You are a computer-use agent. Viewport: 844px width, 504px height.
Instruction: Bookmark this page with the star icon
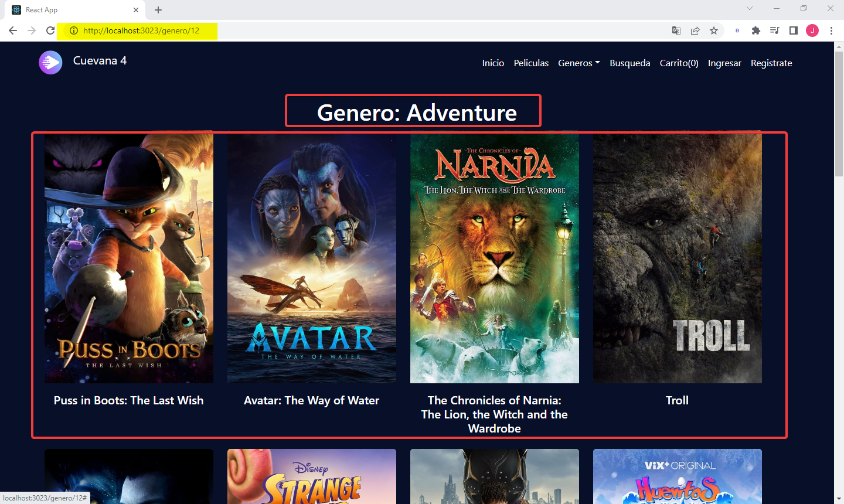[714, 30]
